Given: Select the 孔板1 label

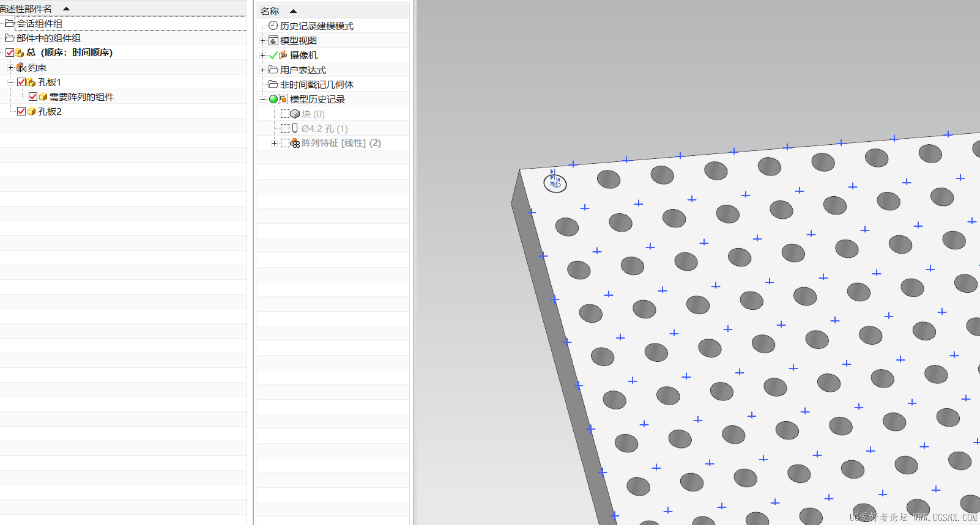Looking at the screenshot, I should coord(50,82).
